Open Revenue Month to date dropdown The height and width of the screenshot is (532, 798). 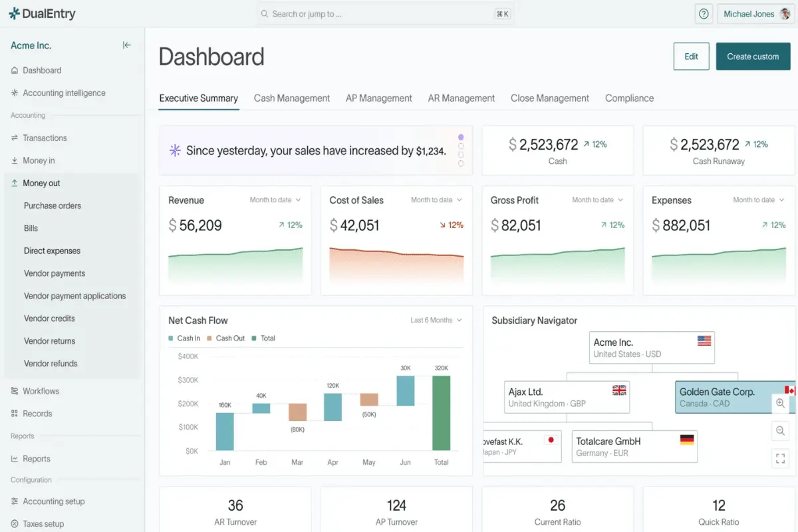click(x=275, y=200)
